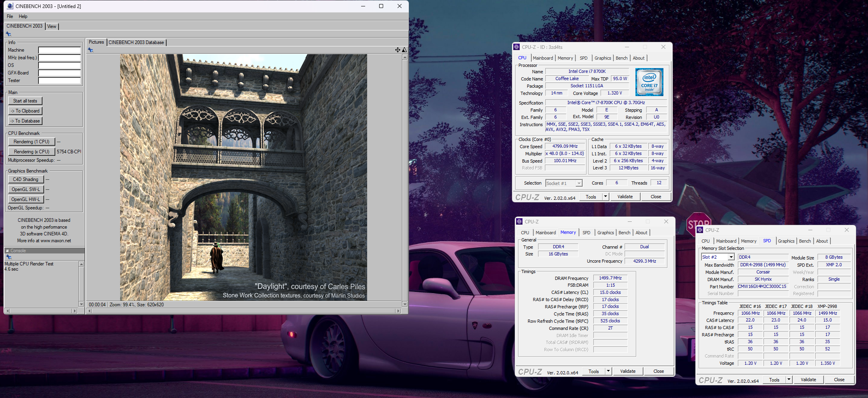Switch to the View tab in CINEBENCH
This screenshot has height=398, width=868.
click(x=52, y=26)
